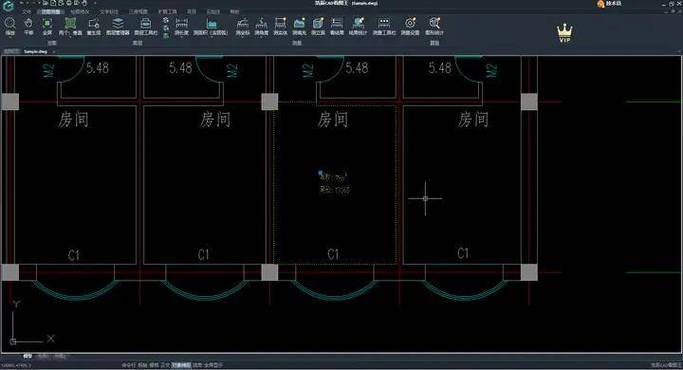Open the third ribbon tab
This screenshot has width=683, height=370.
[80, 12]
